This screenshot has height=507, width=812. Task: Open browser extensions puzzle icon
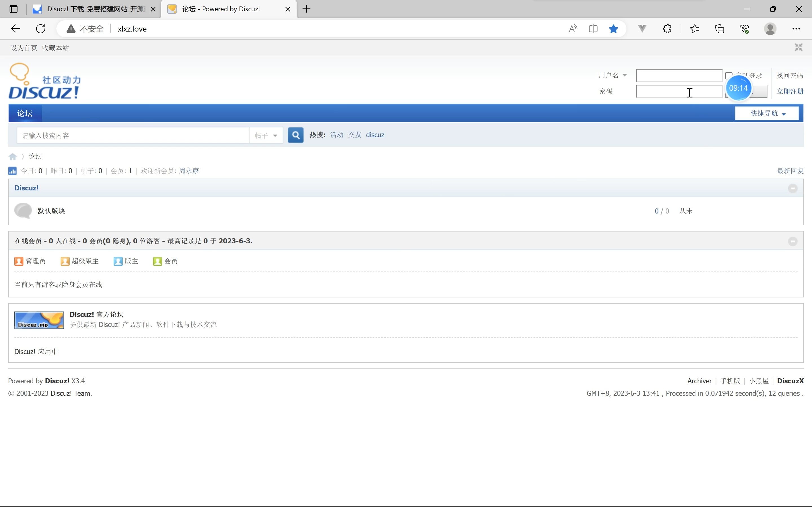click(667, 29)
